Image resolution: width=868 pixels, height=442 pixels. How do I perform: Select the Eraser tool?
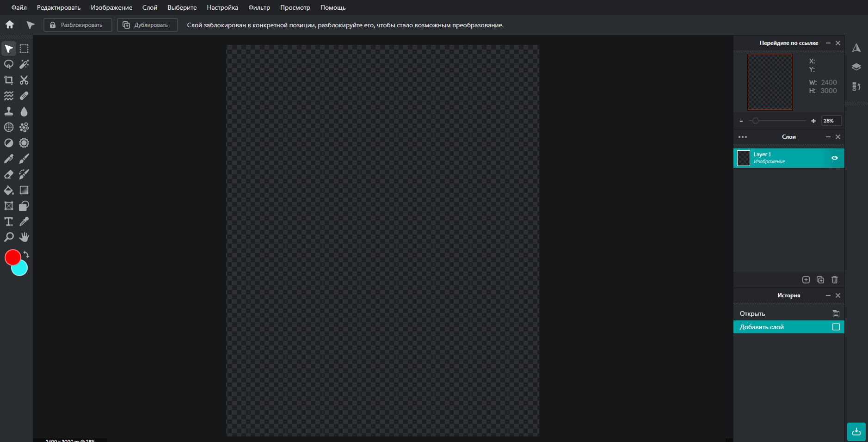9,174
